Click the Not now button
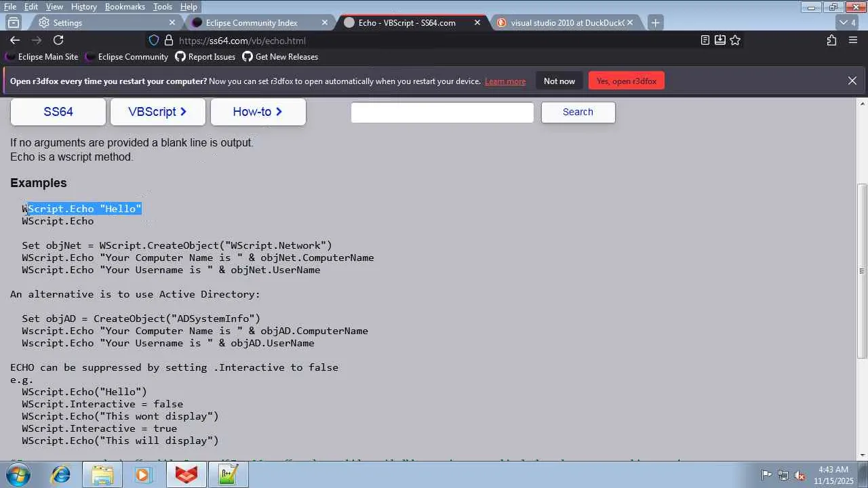The height and width of the screenshot is (488, 868). pyautogui.click(x=559, y=81)
